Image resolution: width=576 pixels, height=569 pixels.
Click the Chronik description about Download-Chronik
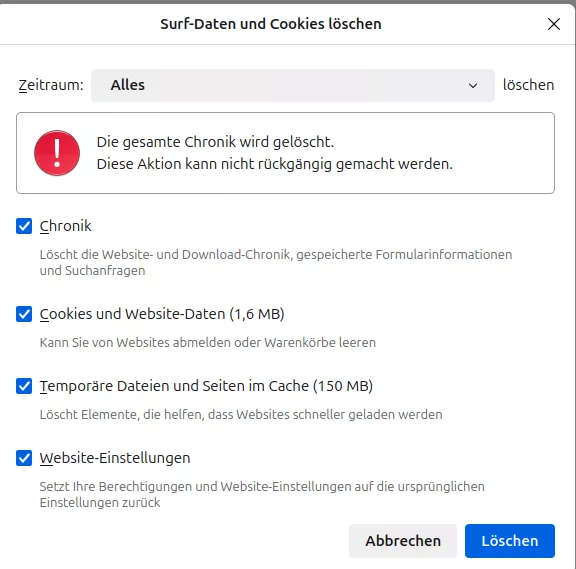(x=276, y=262)
